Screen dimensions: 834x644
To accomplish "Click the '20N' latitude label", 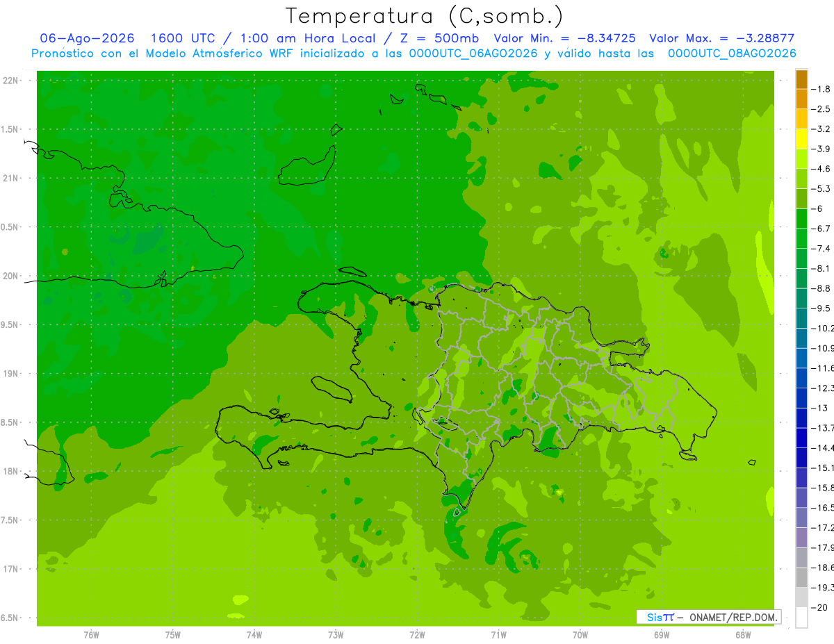I will click(x=11, y=276).
